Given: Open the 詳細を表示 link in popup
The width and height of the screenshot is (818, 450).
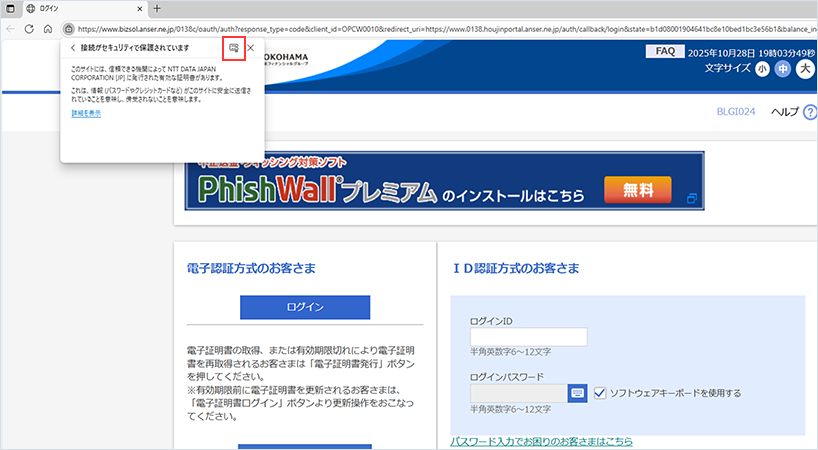Looking at the screenshot, I should (x=86, y=113).
